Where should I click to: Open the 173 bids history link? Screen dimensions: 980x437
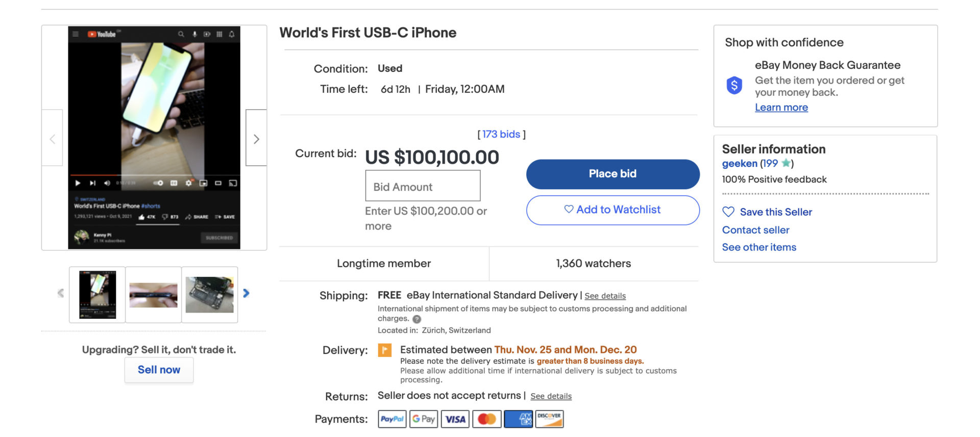(x=501, y=134)
